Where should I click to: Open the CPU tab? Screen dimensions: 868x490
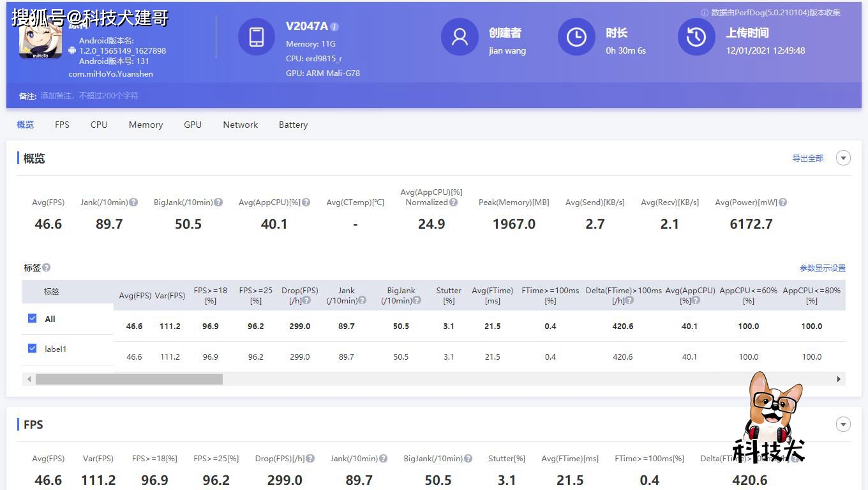click(x=99, y=125)
